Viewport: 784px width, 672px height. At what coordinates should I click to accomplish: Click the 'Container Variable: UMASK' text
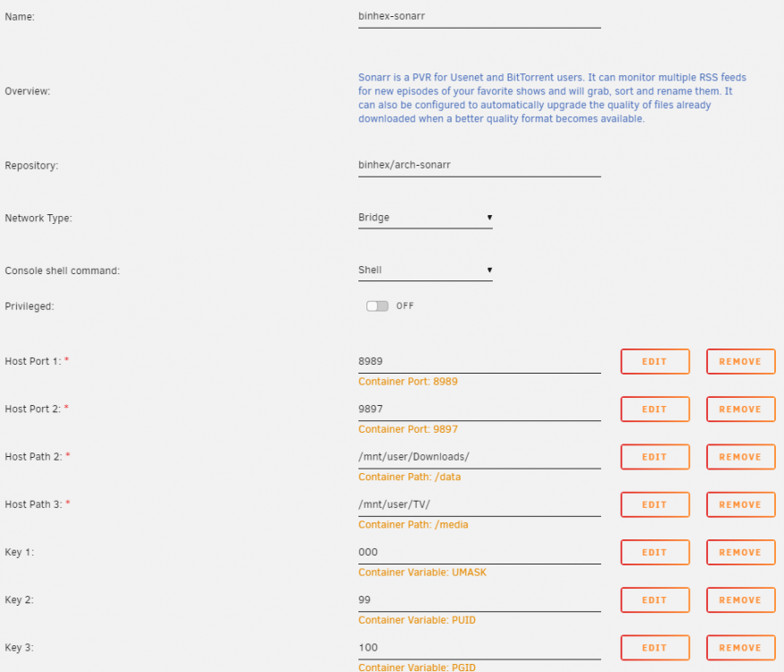pyautogui.click(x=422, y=572)
